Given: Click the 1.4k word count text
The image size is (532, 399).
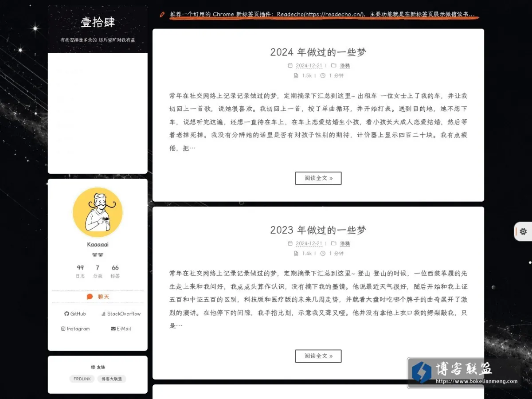Looking at the screenshot, I should click(307, 253).
